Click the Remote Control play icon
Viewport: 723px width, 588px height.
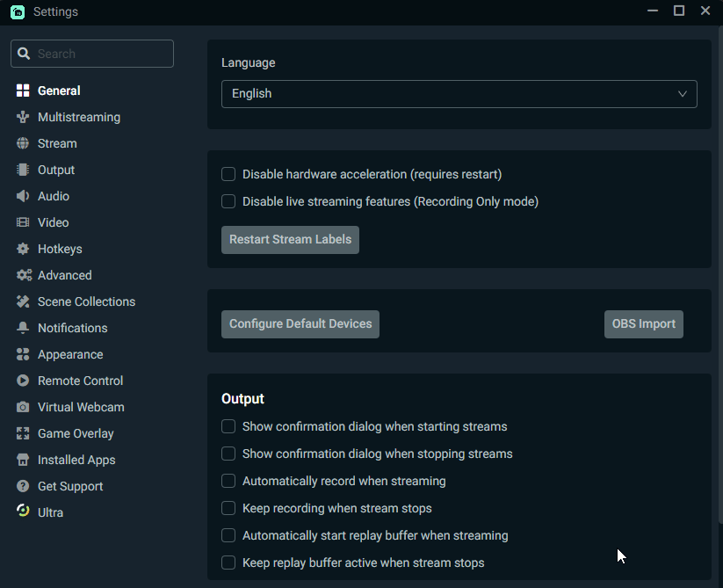click(x=23, y=381)
